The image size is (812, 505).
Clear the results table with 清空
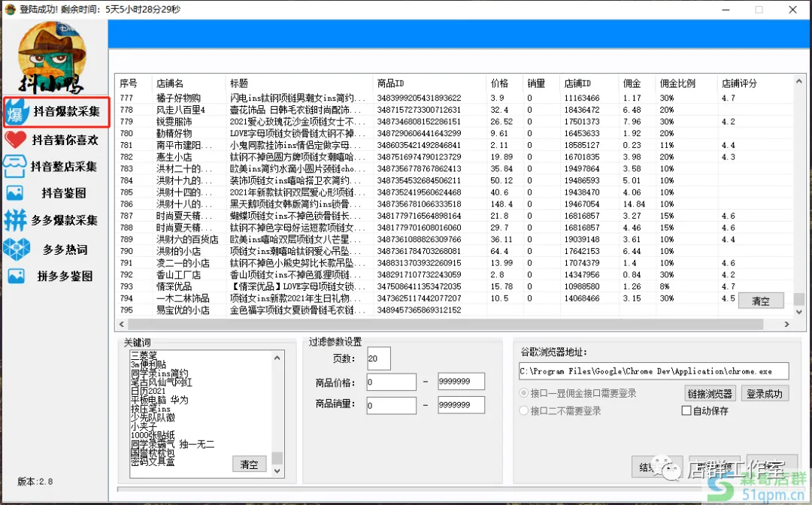(x=761, y=301)
